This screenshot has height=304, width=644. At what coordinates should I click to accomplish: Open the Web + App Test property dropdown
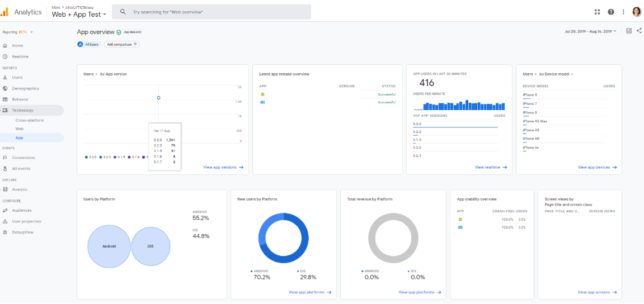79,15
